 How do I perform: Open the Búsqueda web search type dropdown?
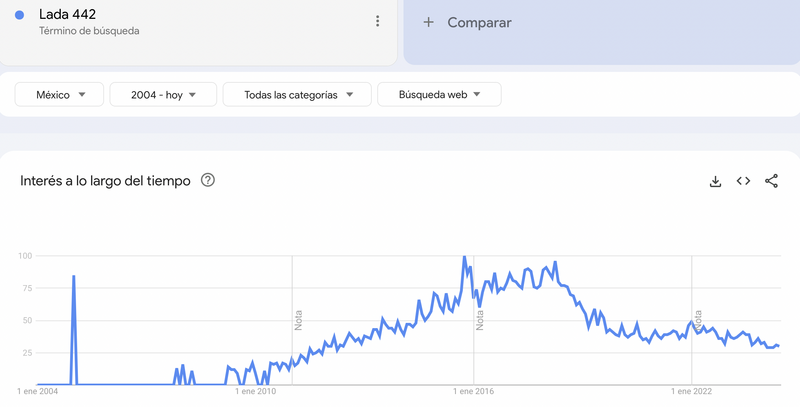[x=439, y=95]
